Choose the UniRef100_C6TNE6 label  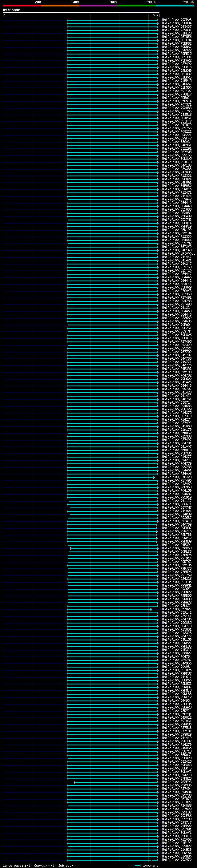pos(176,37)
